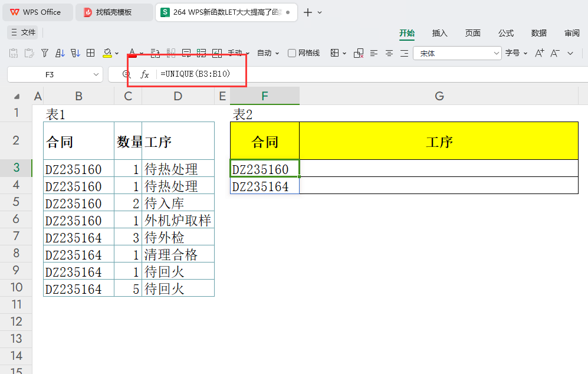Click the 待外检 cell
This screenshot has height=374, width=588.
click(x=178, y=237)
